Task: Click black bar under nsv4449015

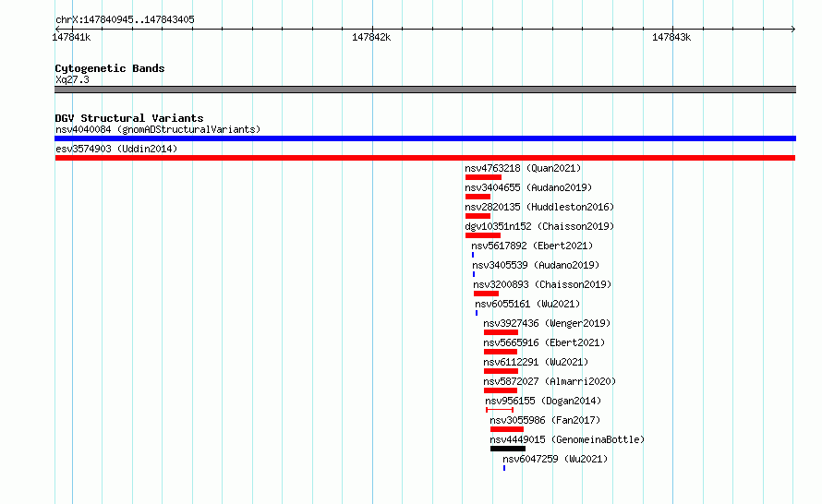Action: 507,449
